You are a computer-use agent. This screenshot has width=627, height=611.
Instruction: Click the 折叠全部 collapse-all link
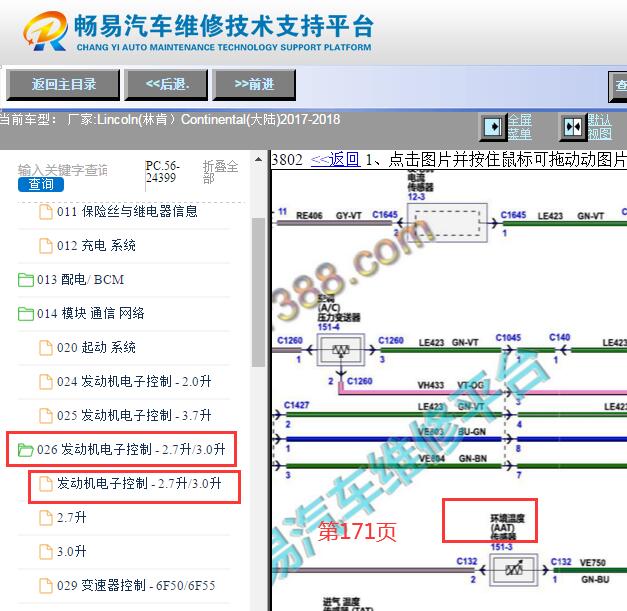(x=220, y=172)
